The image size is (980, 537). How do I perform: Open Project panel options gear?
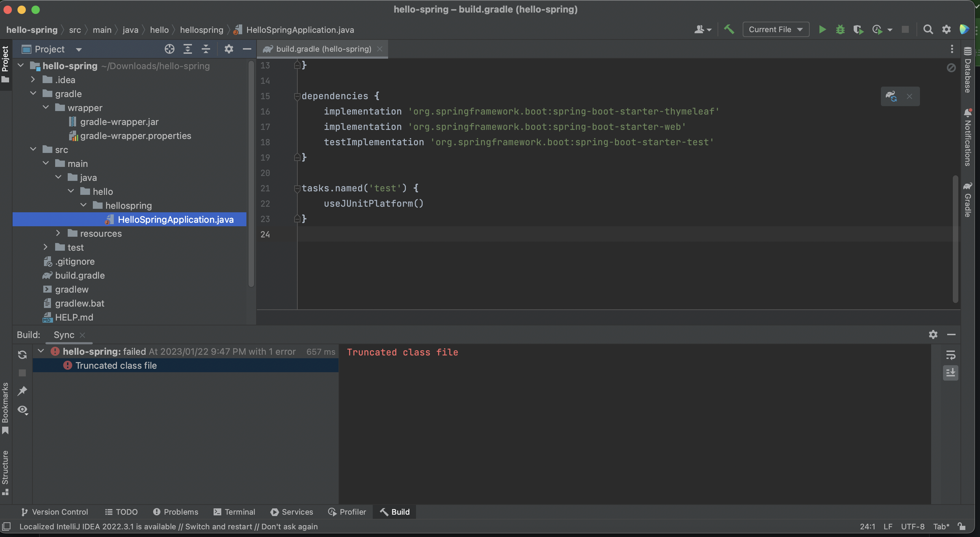click(229, 49)
